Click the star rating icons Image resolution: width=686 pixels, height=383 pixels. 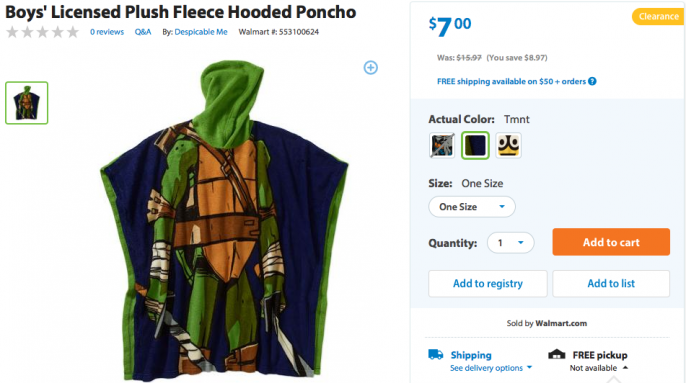(42, 32)
